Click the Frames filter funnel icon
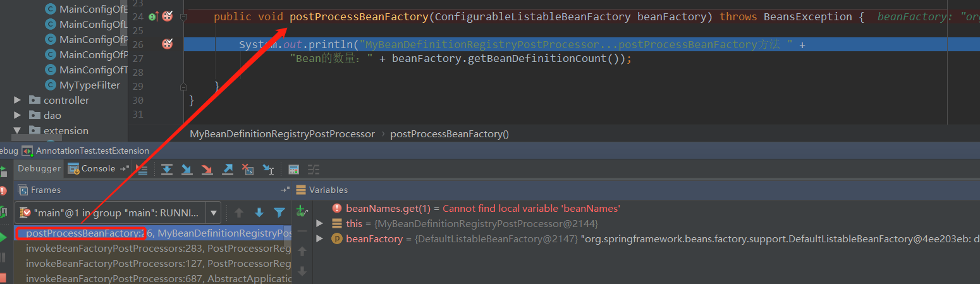The image size is (980, 284). [x=279, y=213]
